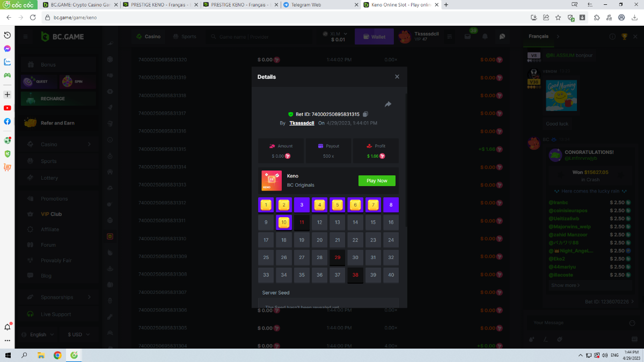This screenshot has height=362, width=644.
Task: Click the trophy icon in the chat header
Action: 624,36
